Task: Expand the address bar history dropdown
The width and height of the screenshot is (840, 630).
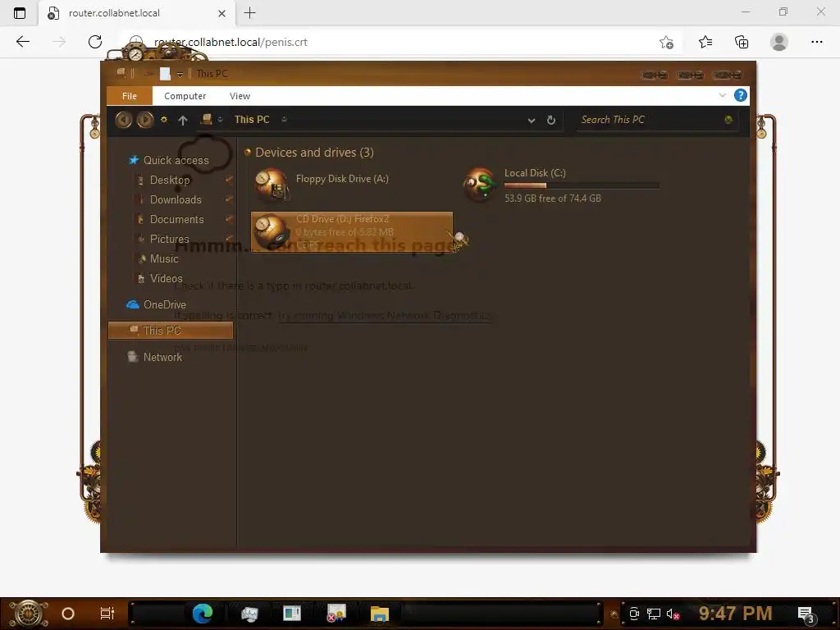Action: pyautogui.click(x=531, y=120)
